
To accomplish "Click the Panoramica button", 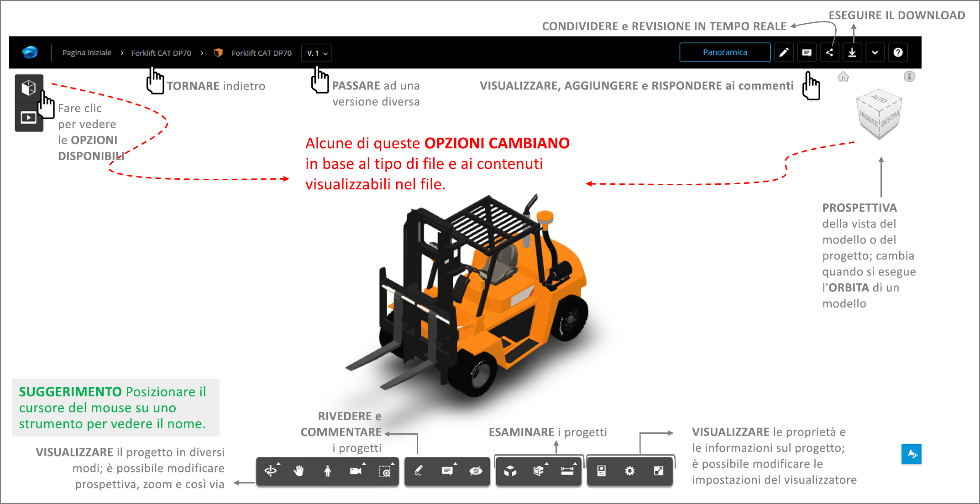I will 724,52.
